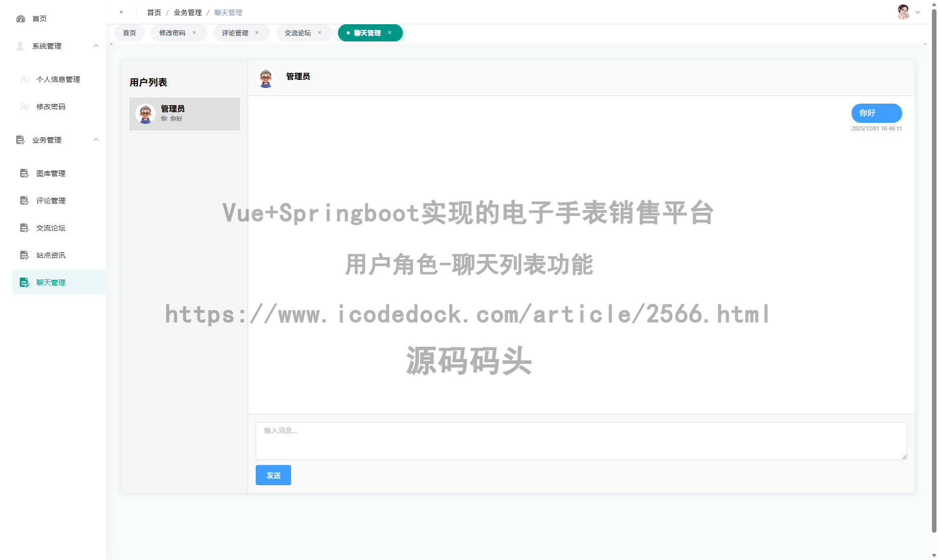Image resolution: width=938 pixels, height=560 pixels.
Task: Open 业务管理 from the breadcrumb
Action: 186,12
